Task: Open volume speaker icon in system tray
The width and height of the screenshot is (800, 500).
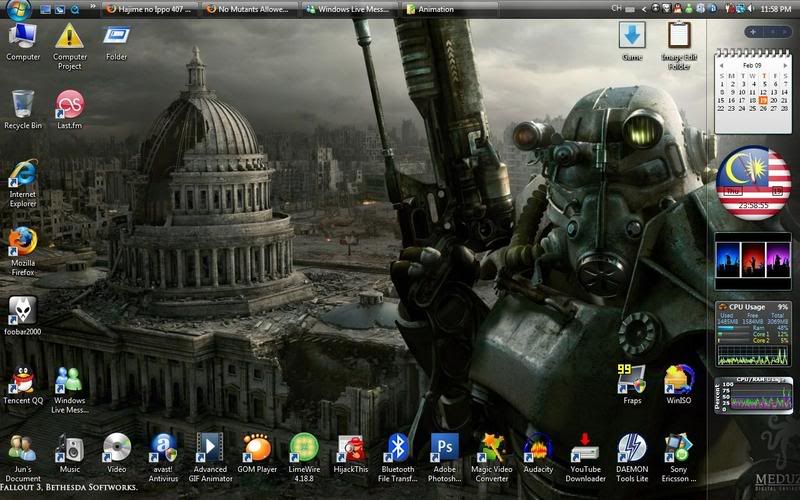Action: 751,9
